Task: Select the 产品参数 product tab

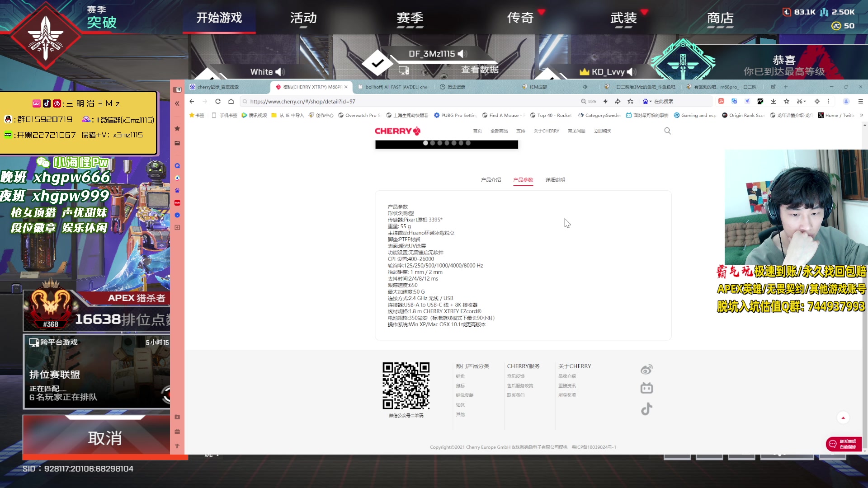Action: (x=523, y=180)
